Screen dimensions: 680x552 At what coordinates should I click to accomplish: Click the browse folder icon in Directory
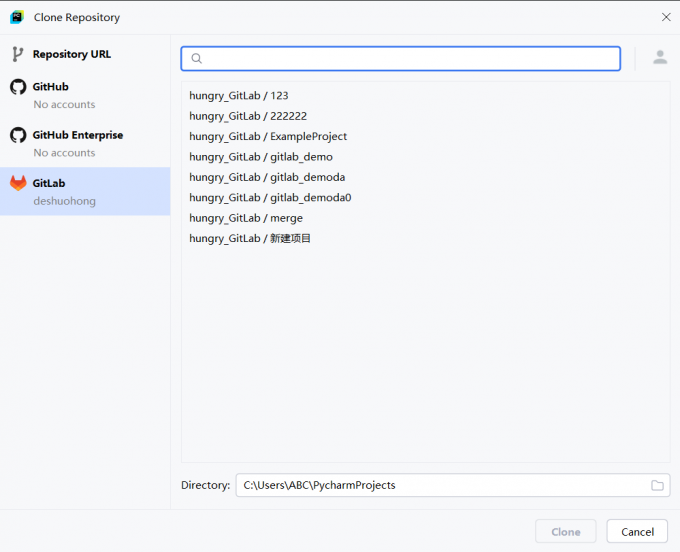[657, 485]
